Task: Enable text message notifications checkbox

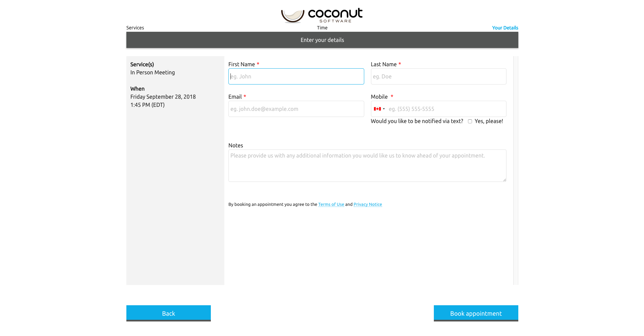Action: [470, 121]
